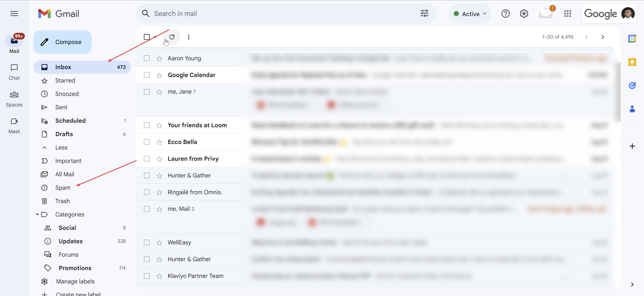Star the Aaron Young email
This screenshot has height=296, width=644.
159,59
